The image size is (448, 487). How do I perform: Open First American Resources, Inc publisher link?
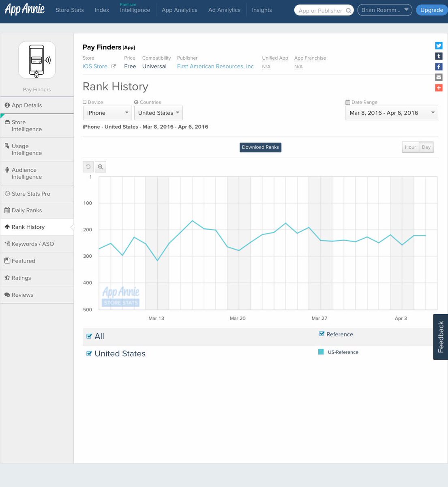[215, 67]
